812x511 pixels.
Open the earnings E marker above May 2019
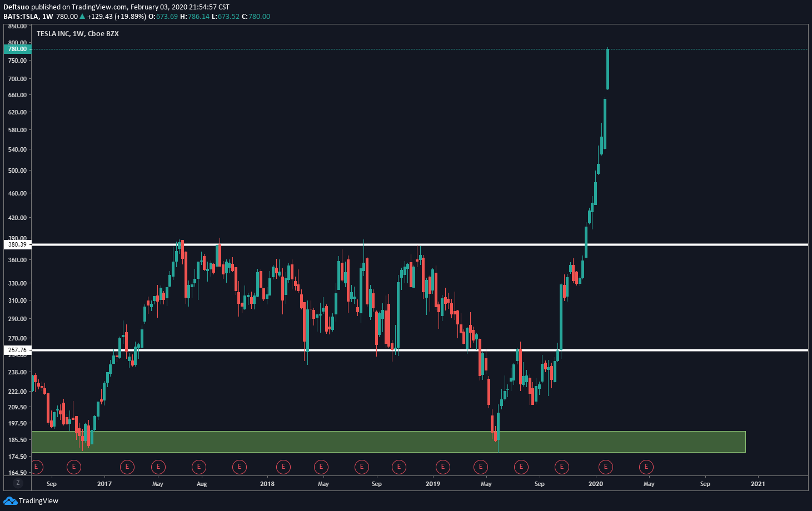[x=480, y=467]
